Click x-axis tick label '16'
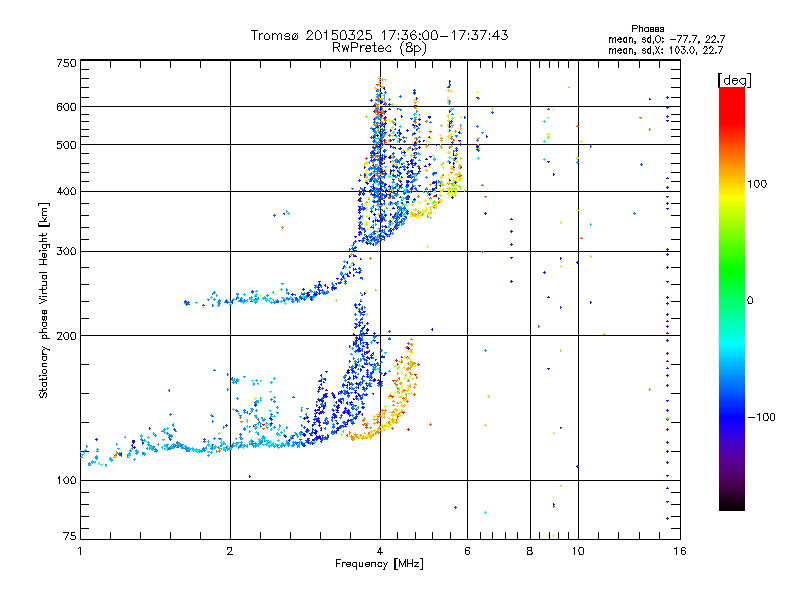Image resolution: width=800 pixels, height=600 pixels. [680, 551]
